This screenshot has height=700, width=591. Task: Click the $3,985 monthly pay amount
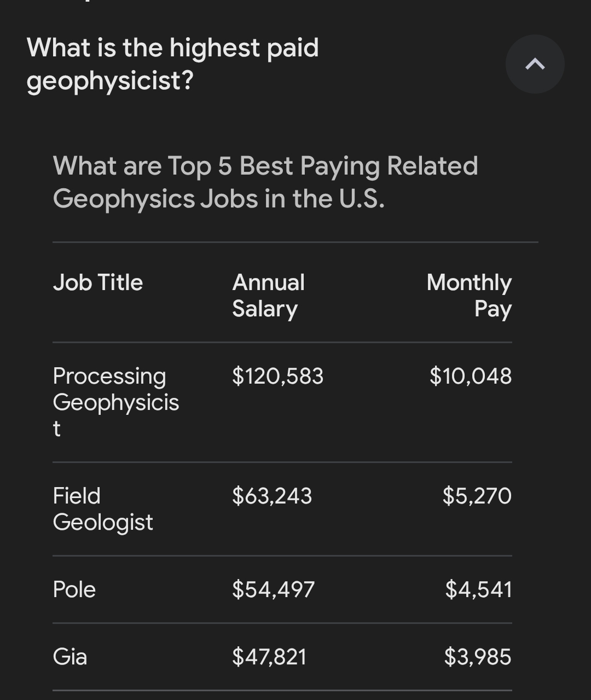pos(478,657)
